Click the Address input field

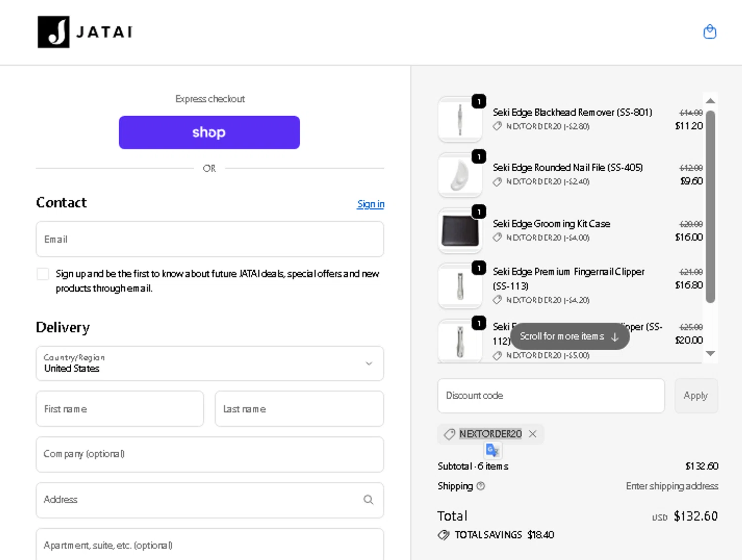(210, 500)
